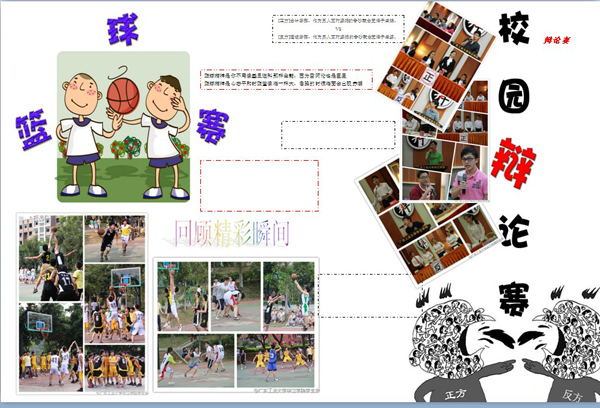
Task: Click the cartoon basketball players illustration
Action: (x=122, y=125)
